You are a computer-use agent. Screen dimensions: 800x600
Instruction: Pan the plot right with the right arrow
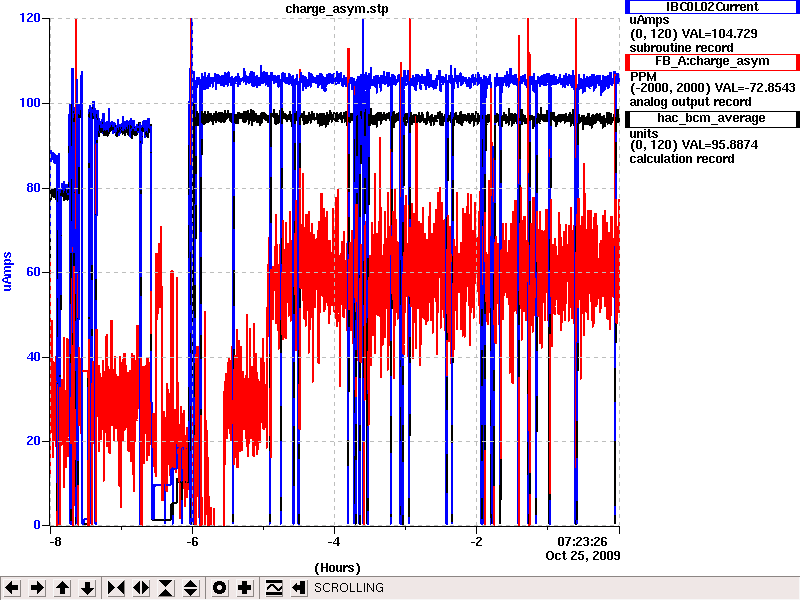tap(37, 588)
